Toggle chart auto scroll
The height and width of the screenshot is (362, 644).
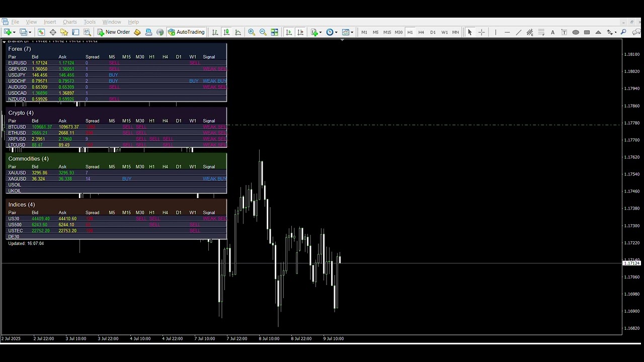pyautogui.click(x=289, y=32)
